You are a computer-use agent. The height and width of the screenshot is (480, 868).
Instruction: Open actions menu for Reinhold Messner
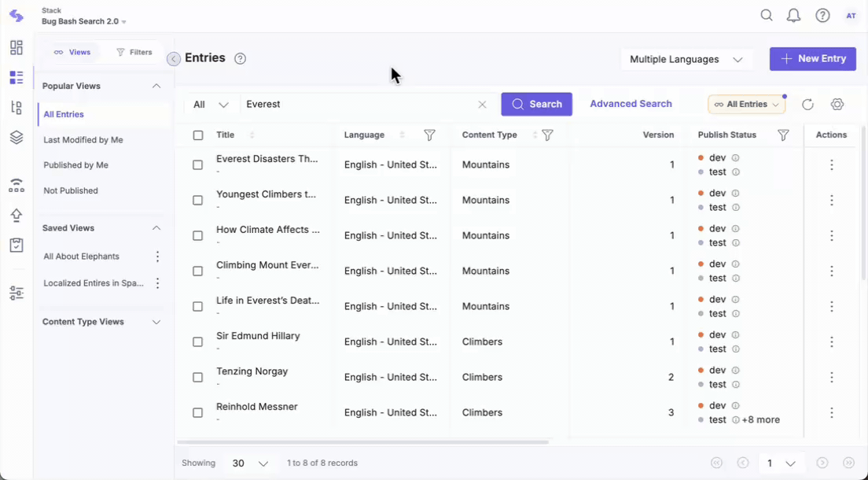click(x=832, y=413)
